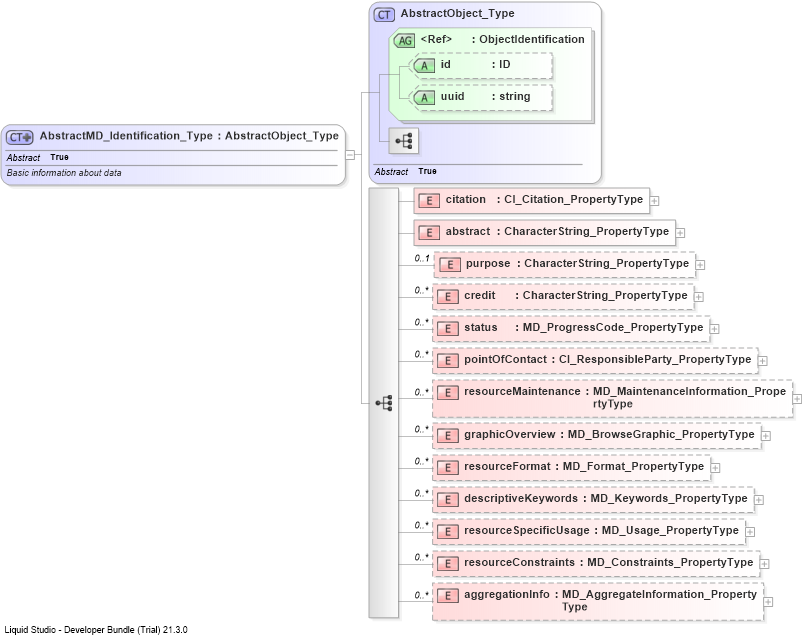Image resolution: width=802 pixels, height=635 pixels.
Task: Expand the abstract element
Action: point(680,233)
